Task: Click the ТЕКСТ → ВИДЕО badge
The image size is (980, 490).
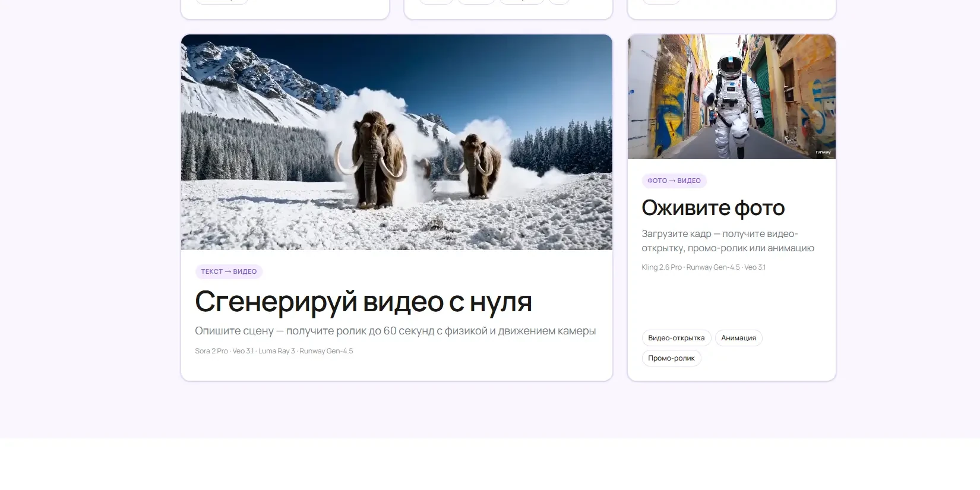Action: click(229, 271)
